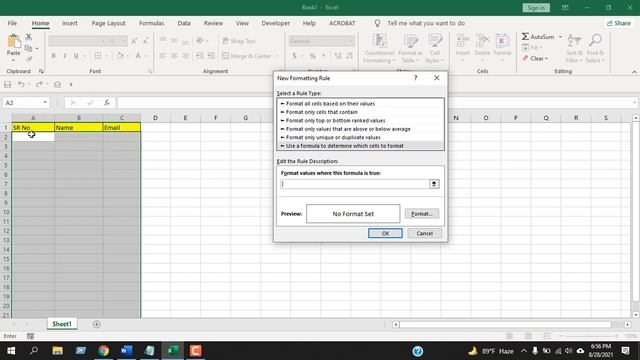Open the customize quick access toolbar dropdown
The width and height of the screenshot is (640, 360).
click(71, 84)
